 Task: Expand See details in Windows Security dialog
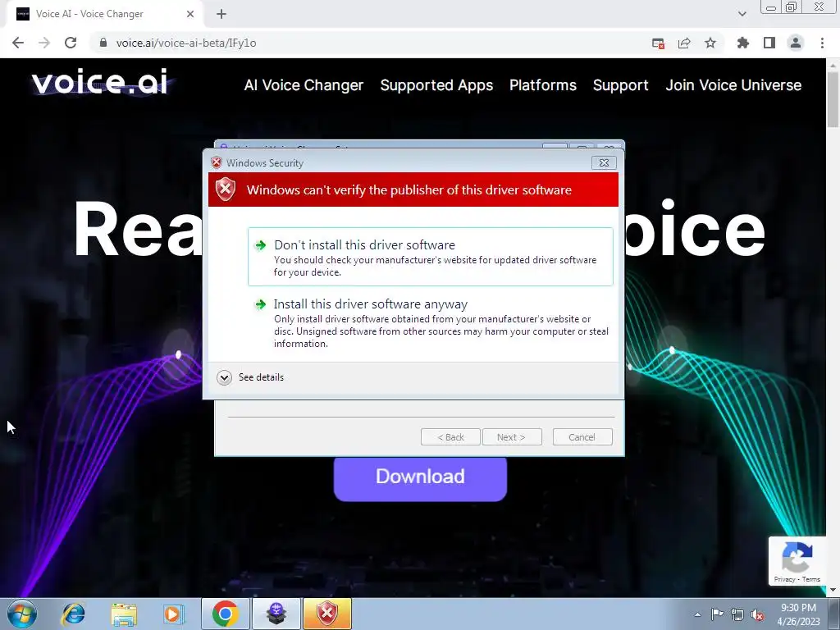[251, 377]
